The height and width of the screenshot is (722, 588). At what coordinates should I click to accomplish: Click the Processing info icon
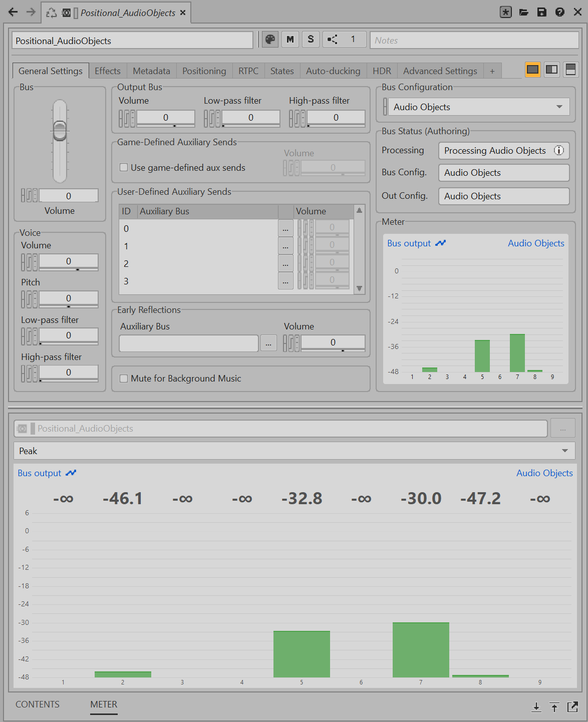(x=558, y=151)
